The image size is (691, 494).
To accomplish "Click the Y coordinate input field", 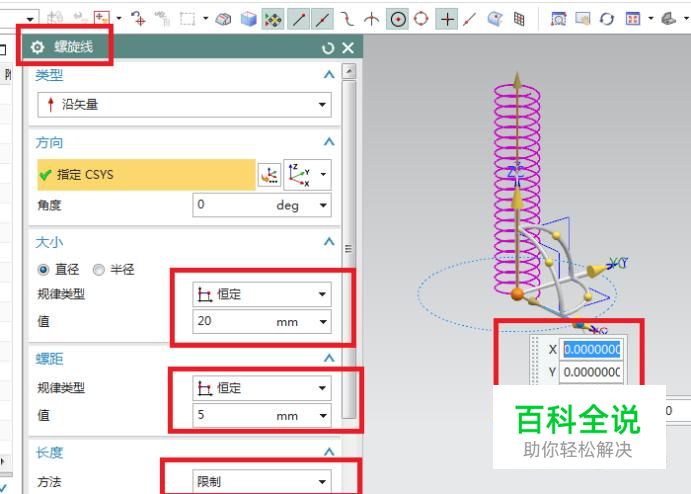I will (591, 372).
